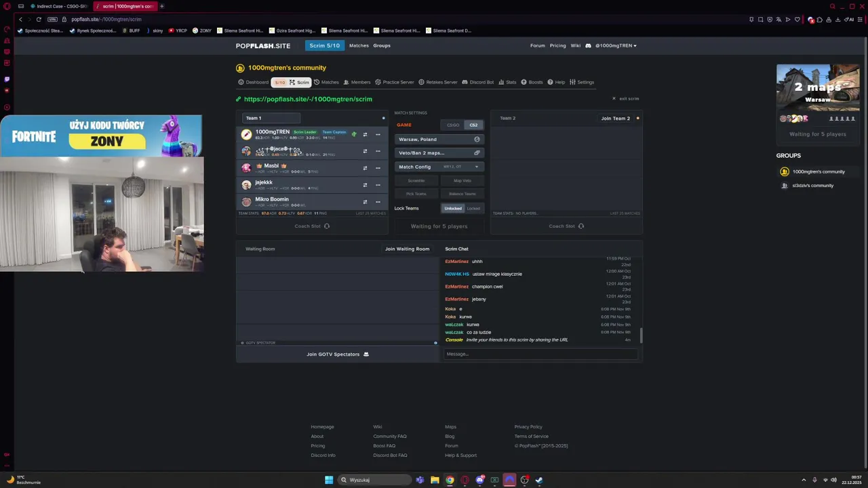Click exit scrim link
The image size is (868, 488).
pyautogui.click(x=626, y=99)
